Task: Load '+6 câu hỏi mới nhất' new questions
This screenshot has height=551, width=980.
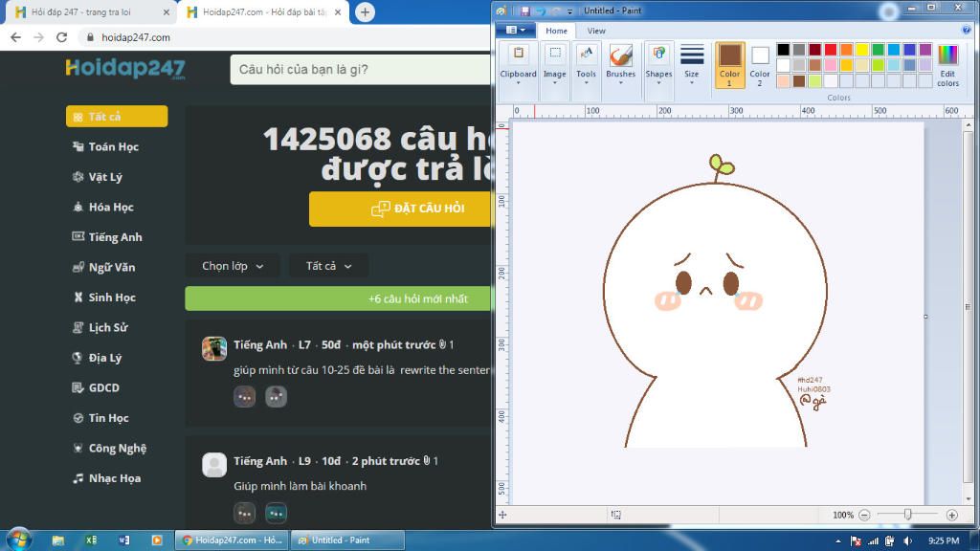Action: 339,298
